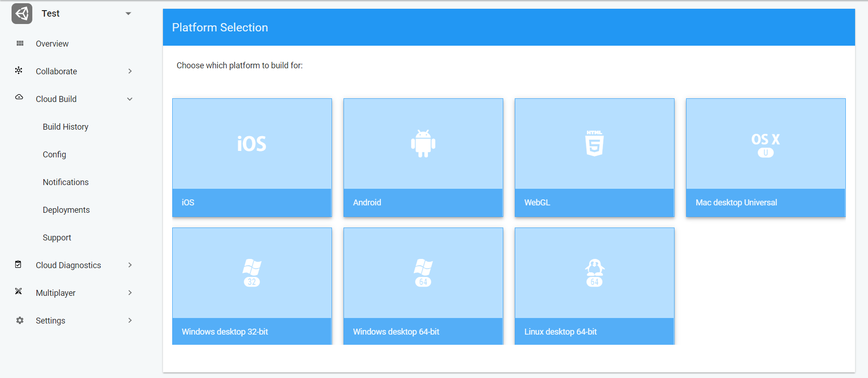Expand the Cloud Diagnostics chevron
The image size is (868, 378).
[x=130, y=265]
